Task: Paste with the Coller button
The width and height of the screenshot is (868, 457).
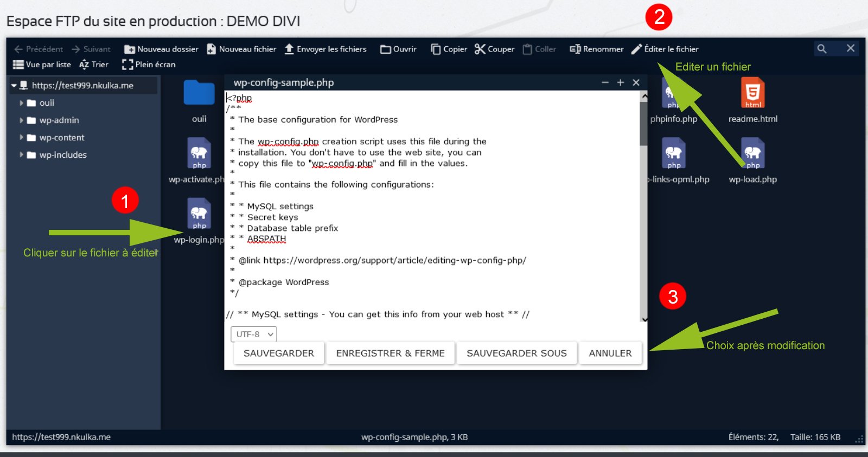Action: pos(539,49)
